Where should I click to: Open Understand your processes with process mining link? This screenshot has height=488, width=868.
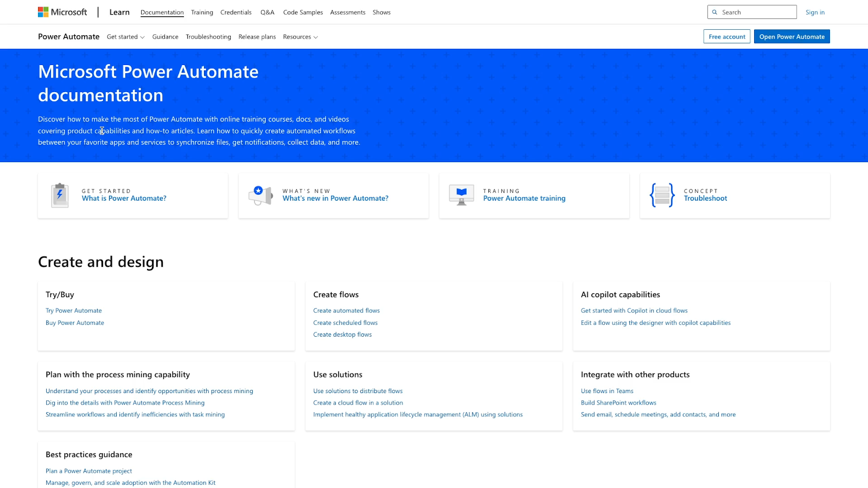[149, 391]
